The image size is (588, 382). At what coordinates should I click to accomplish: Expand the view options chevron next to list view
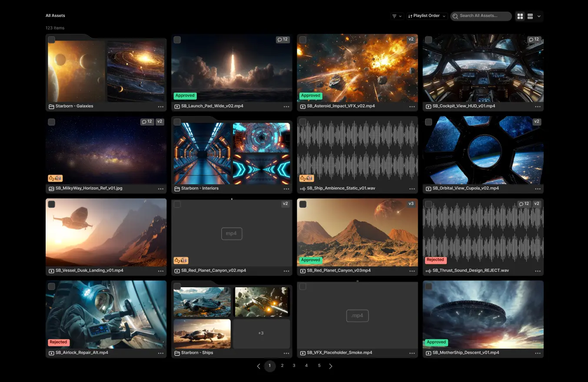point(539,16)
